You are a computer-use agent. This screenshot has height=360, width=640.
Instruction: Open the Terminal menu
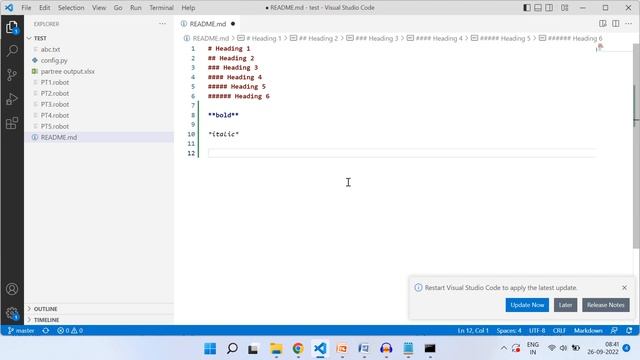click(x=161, y=8)
